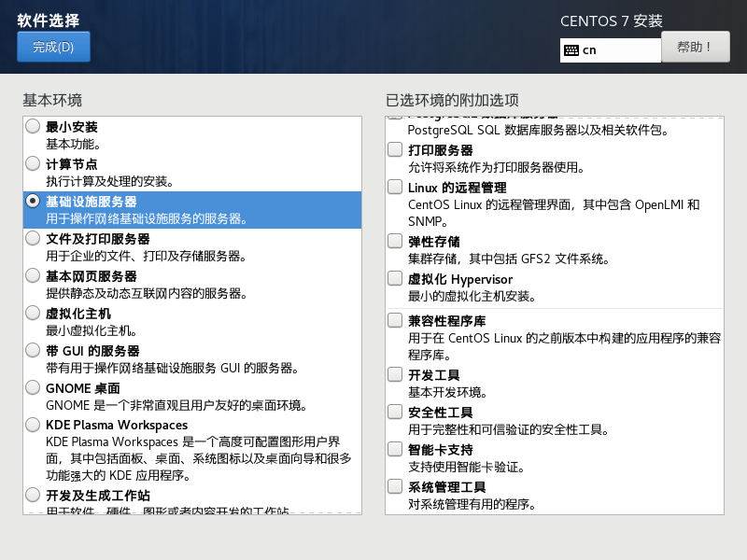Select the 计算节点 radio button
The image size is (747, 560).
point(33,163)
